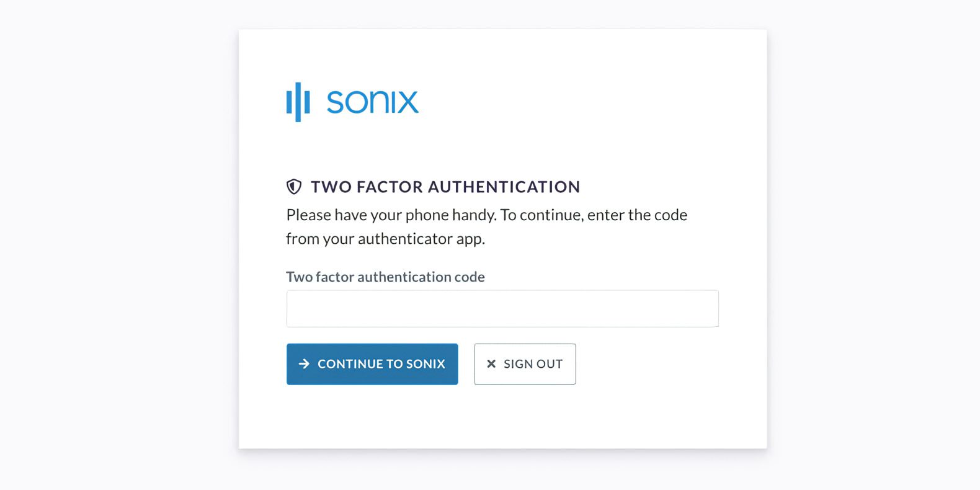Click the phone handy instruction text
This screenshot has width=980, height=490.
click(x=486, y=226)
